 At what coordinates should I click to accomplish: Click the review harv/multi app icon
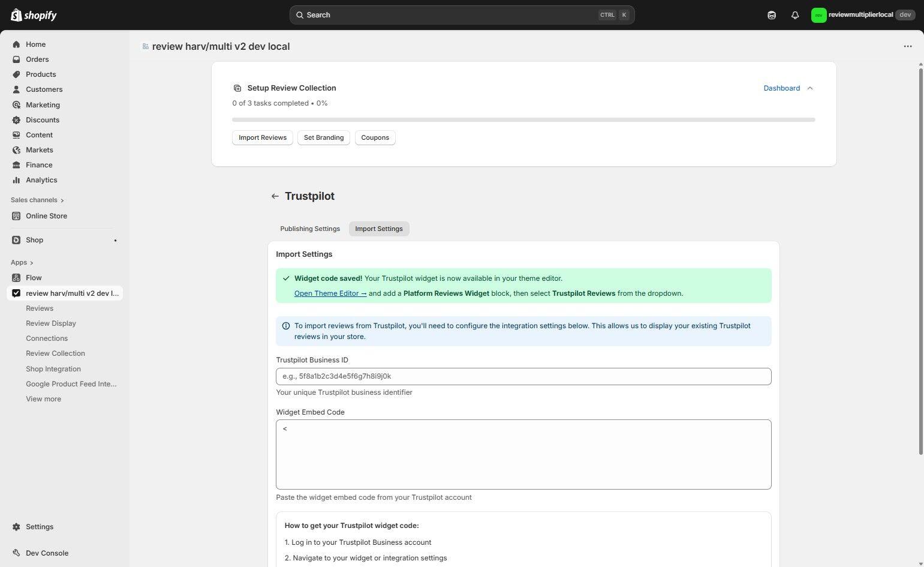(x=16, y=293)
